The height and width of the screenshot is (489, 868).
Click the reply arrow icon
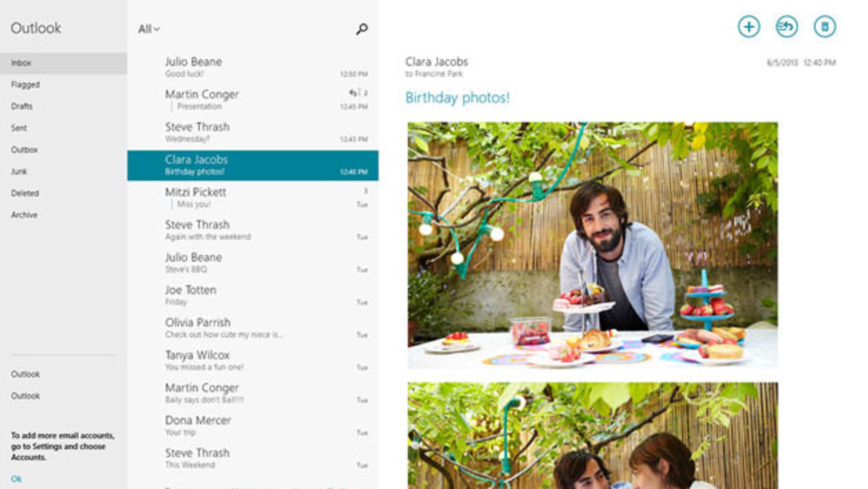tap(787, 27)
